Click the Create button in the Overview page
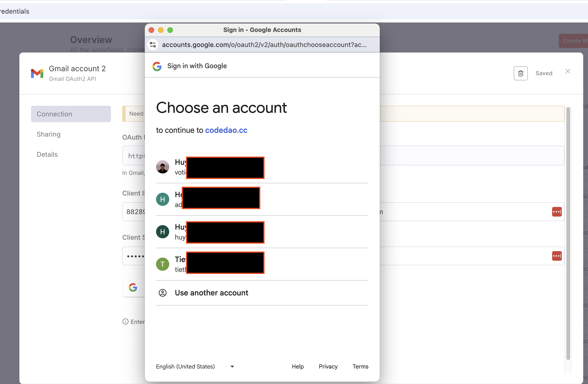The width and height of the screenshot is (588, 384). pos(574,41)
